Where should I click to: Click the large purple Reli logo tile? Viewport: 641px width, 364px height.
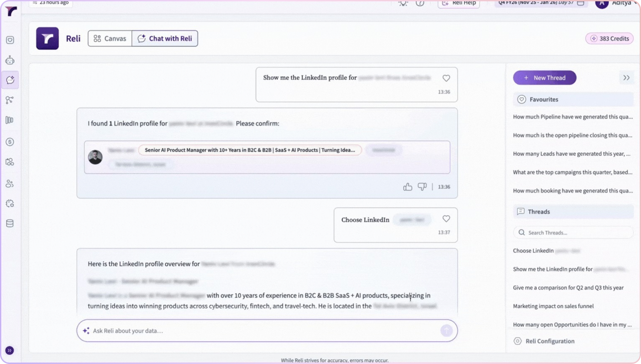pyautogui.click(x=47, y=39)
